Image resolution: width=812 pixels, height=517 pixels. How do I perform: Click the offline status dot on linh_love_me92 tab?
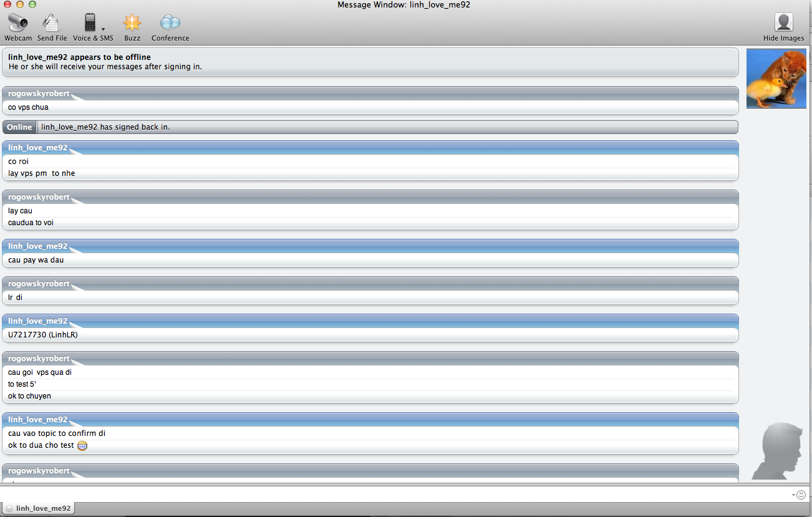tap(9, 508)
